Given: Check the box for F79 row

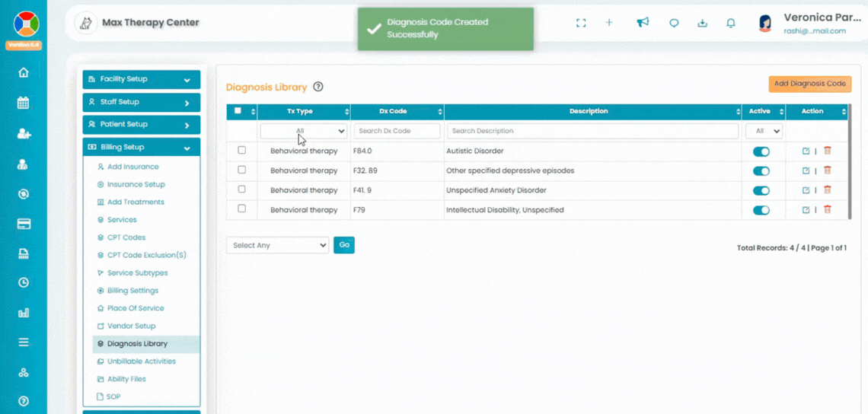Looking at the screenshot, I should pyautogui.click(x=241, y=209).
